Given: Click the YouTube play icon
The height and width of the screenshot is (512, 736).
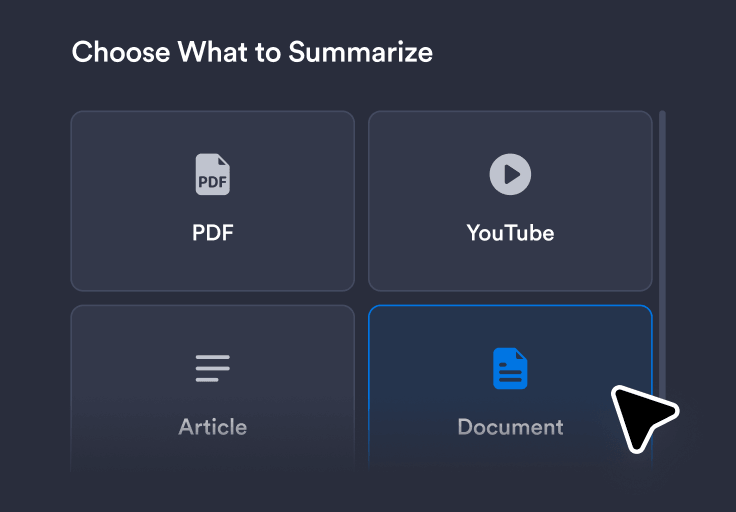Looking at the screenshot, I should click(510, 174).
